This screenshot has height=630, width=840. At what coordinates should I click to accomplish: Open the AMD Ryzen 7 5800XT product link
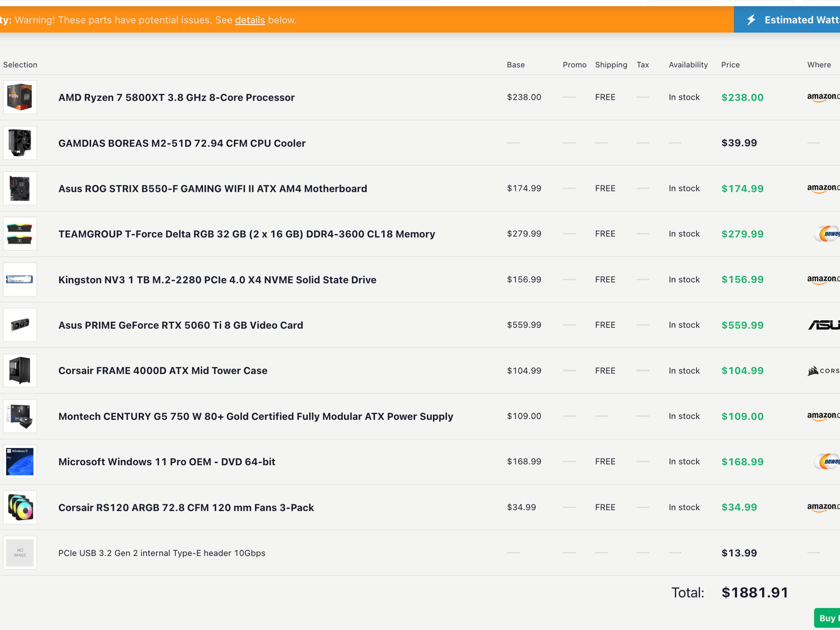pos(176,98)
